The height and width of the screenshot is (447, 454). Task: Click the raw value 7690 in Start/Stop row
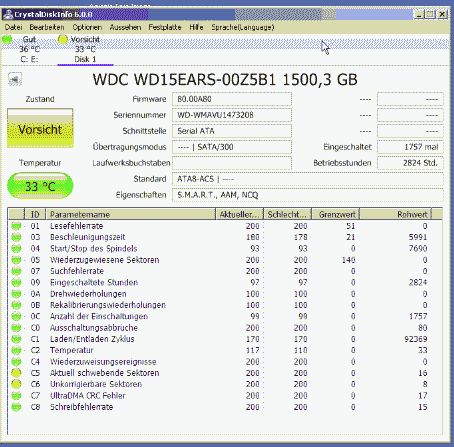[x=418, y=249]
